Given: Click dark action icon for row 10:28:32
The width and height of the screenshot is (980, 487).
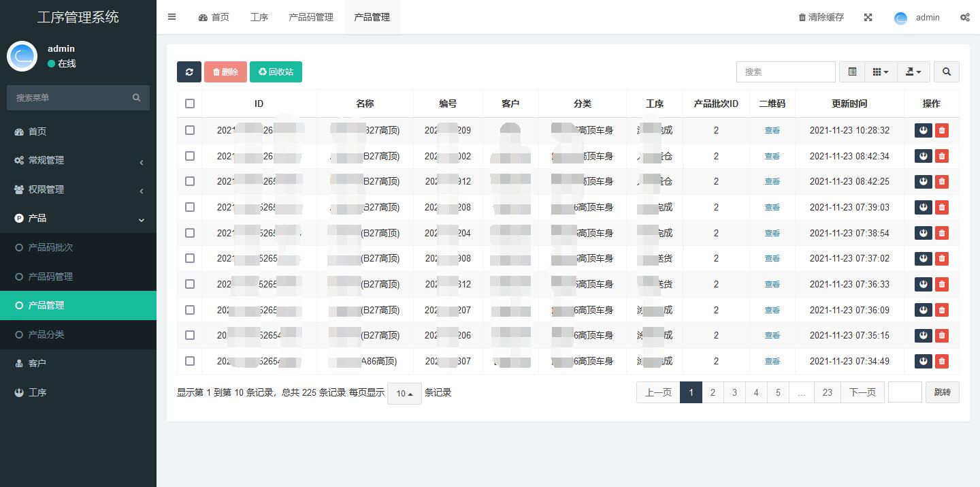Looking at the screenshot, I should point(924,130).
